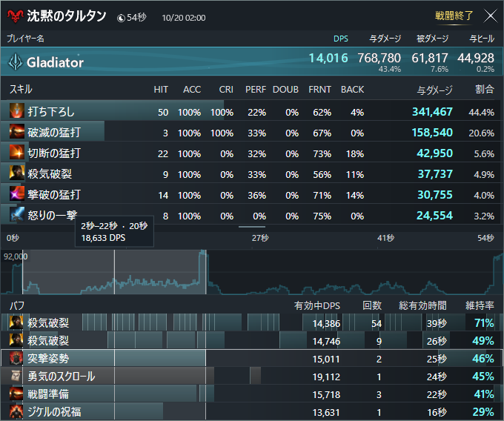Click the 戦闘終了 button
This screenshot has width=504, height=421.
click(x=454, y=16)
